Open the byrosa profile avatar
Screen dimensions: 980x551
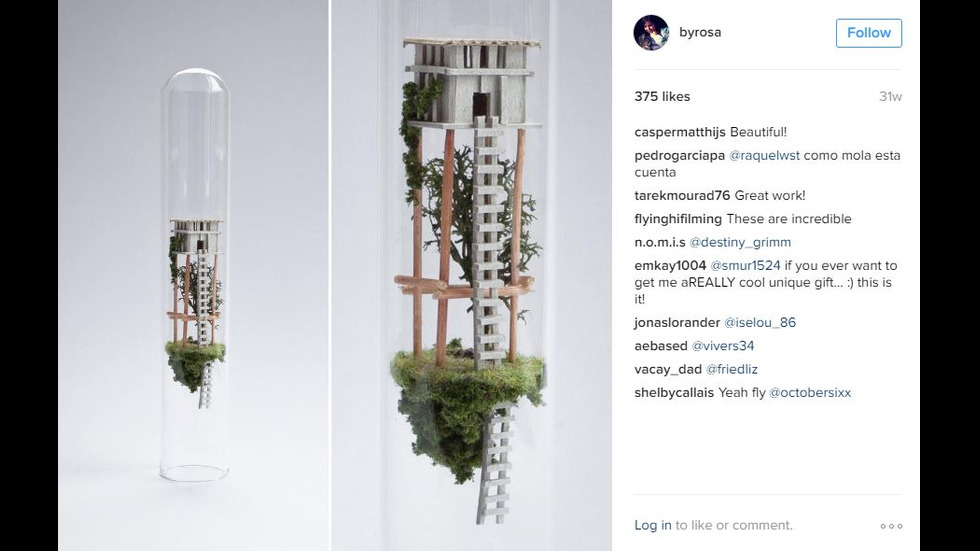pos(651,32)
